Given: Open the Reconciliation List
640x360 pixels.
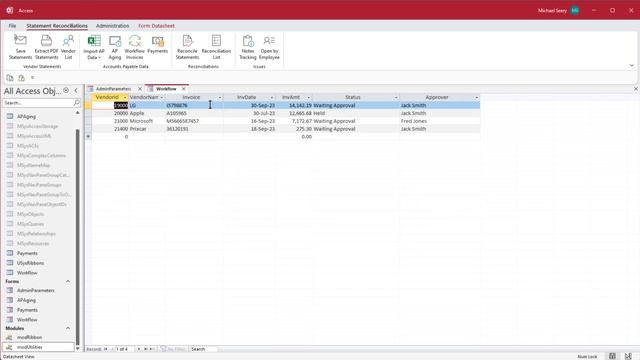Looking at the screenshot, I should pos(216,47).
